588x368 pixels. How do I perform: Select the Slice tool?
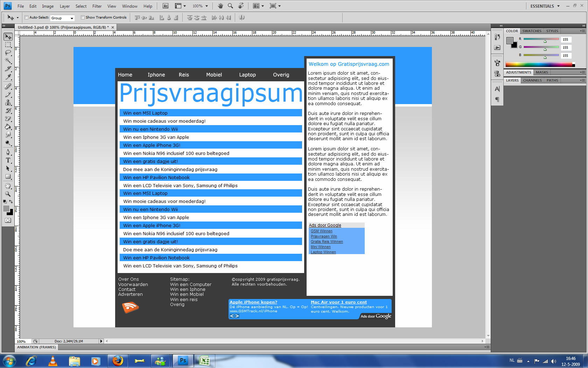point(8,69)
